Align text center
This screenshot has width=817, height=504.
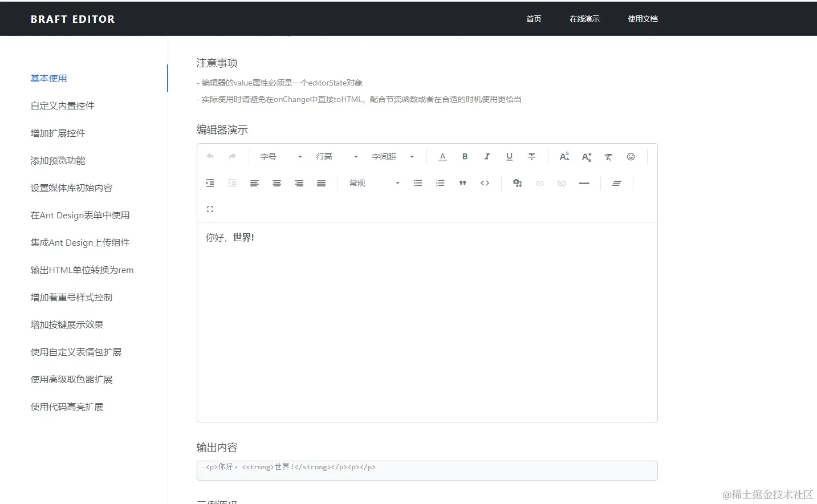pos(277,183)
